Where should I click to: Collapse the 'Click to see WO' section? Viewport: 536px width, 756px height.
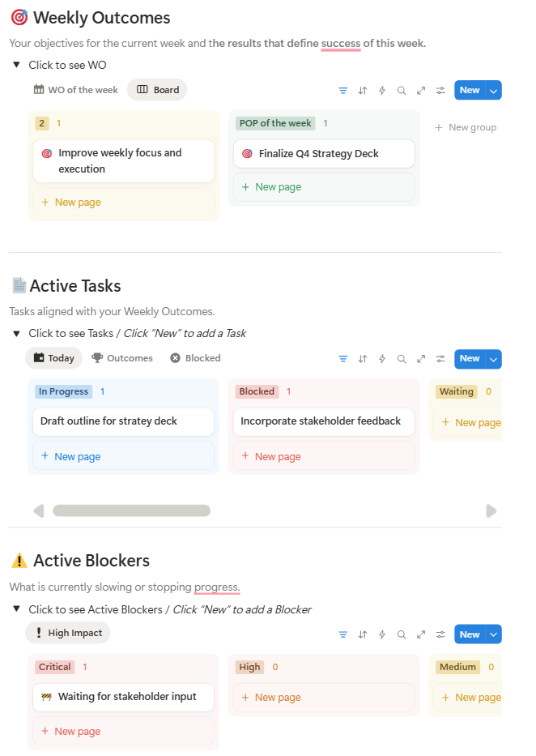(x=18, y=65)
